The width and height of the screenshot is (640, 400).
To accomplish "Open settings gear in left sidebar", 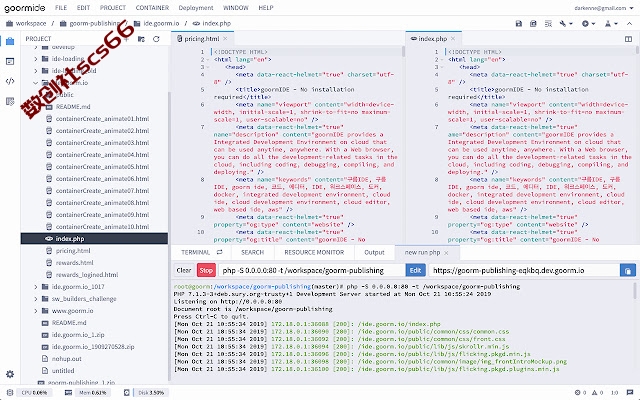I will tap(10, 374).
